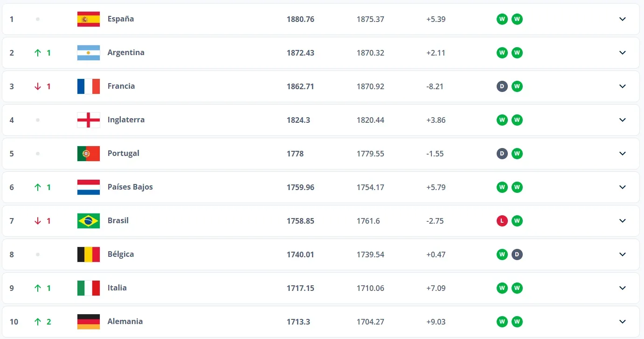Click the Argentina country name
This screenshot has width=644, height=339.
[x=126, y=53]
